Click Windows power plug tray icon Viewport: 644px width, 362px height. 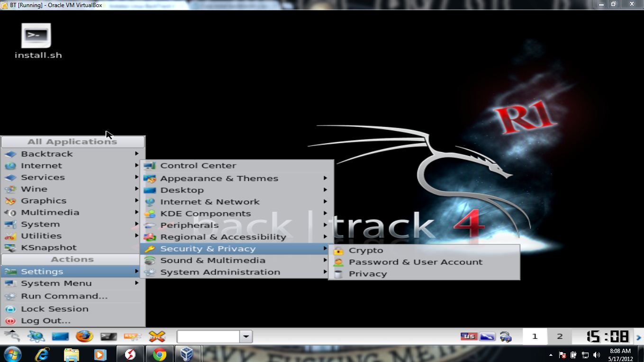574,355
